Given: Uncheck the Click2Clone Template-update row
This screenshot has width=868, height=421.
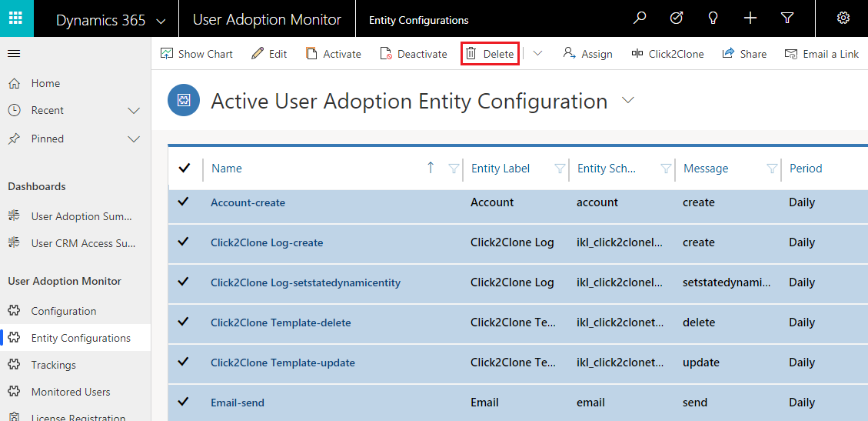Looking at the screenshot, I should 183,362.
